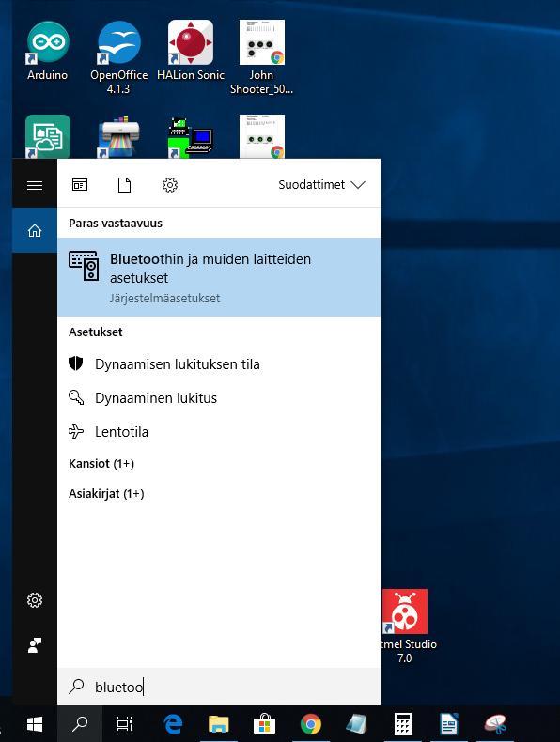Open the notepad app on the taskbar
Screen dimensions: 560x742
(x=356, y=723)
